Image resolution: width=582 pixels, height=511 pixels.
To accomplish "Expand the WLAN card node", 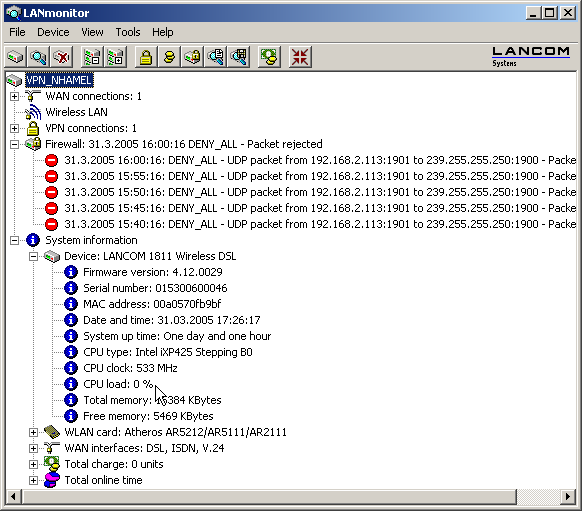I will point(33,432).
